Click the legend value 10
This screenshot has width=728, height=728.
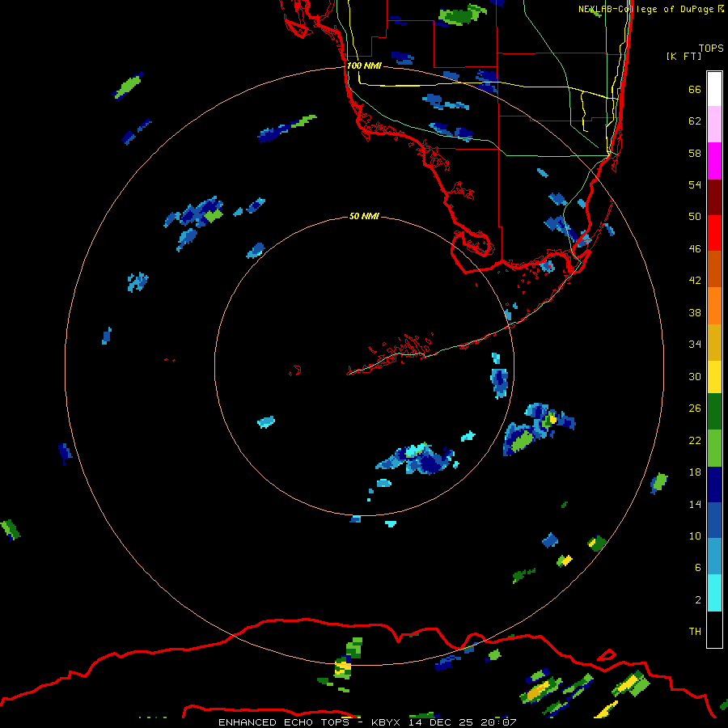(695, 535)
